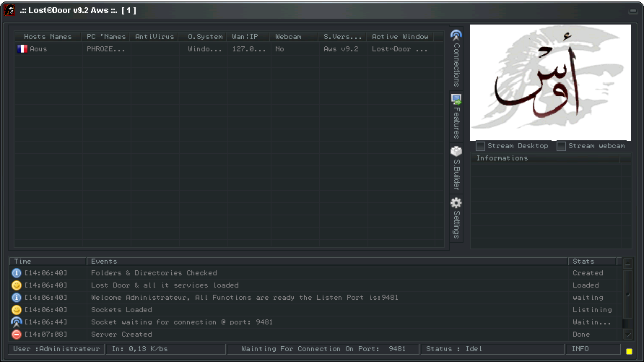This screenshot has width=644, height=362.
Task: Open the Features tab
Action: [456, 116]
